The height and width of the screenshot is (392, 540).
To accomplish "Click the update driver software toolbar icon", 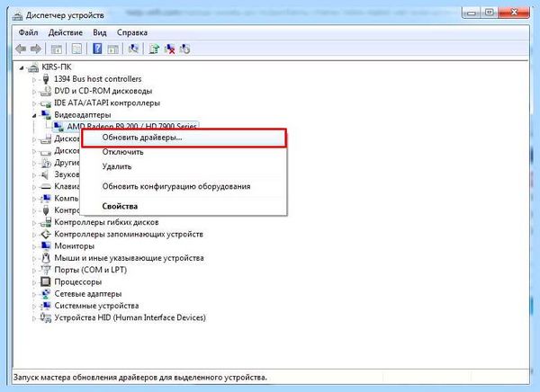I will [154, 49].
